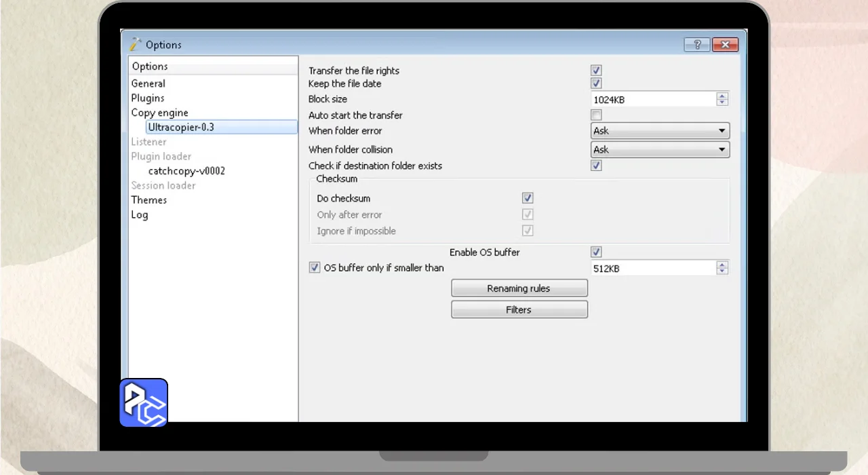This screenshot has height=475, width=868.
Task: Open the When folder error dropdown
Action: point(660,131)
